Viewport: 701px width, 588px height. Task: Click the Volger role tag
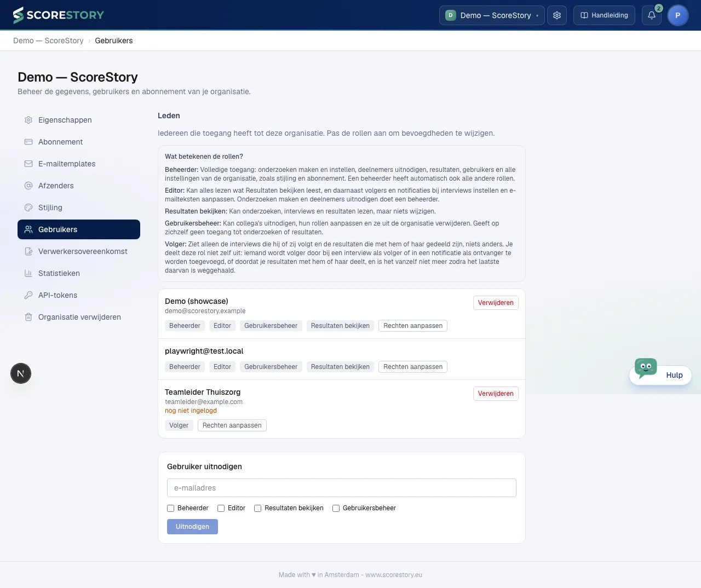179,425
